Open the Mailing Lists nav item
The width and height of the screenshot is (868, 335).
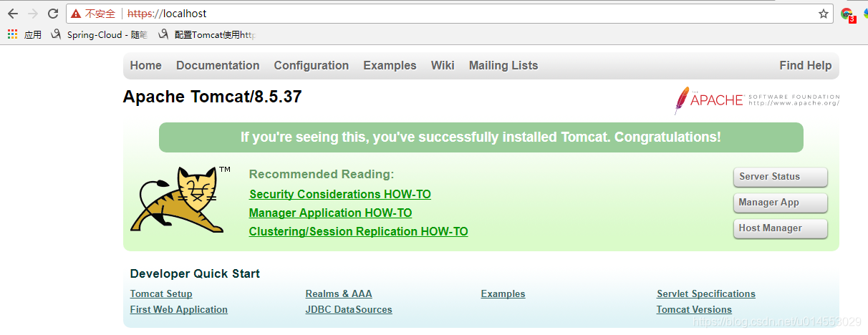point(503,65)
